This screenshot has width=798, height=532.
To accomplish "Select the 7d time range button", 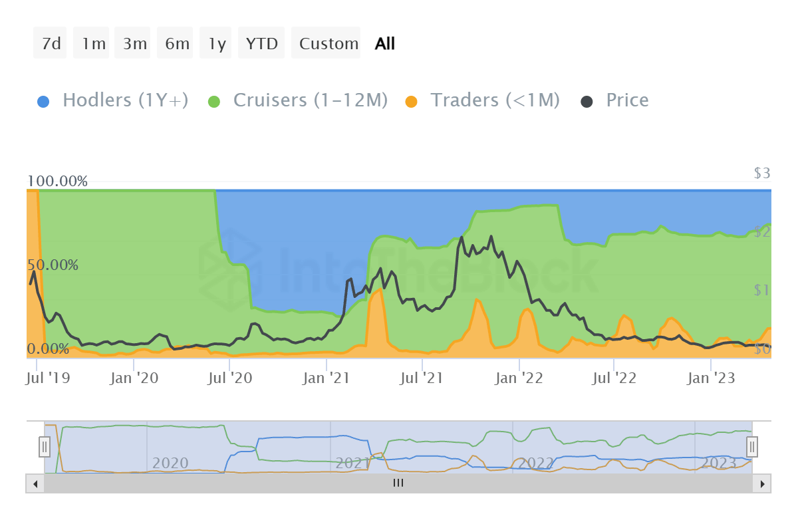I will click(x=51, y=44).
